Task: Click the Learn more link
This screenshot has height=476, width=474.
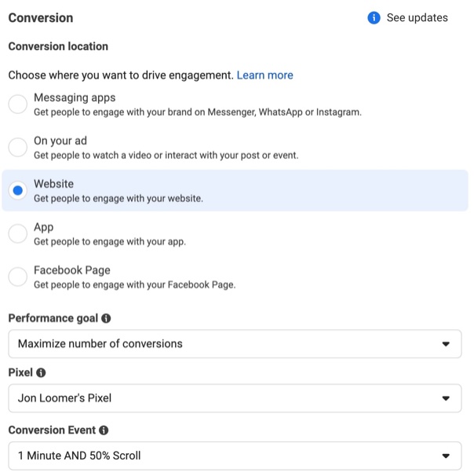Action: pyautogui.click(x=264, y=75)
